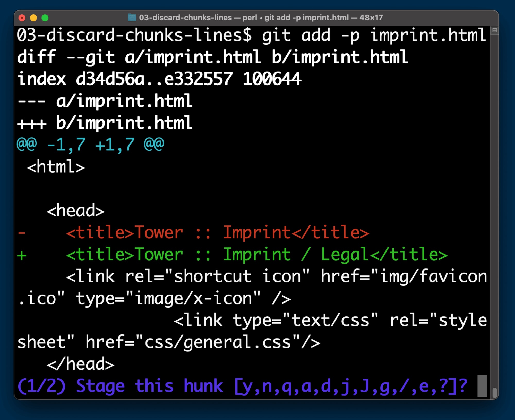Click the '+++ b/imprint.html' line
This screenshot has width=515, height=420.
[105, 123]
